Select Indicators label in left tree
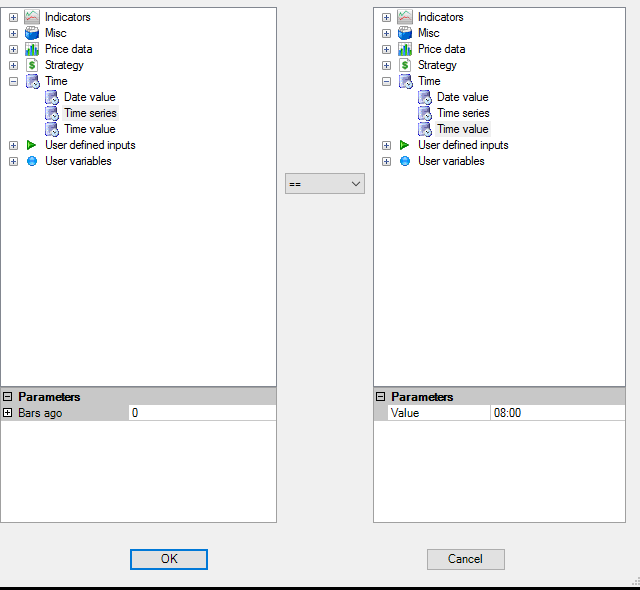 pyautogui.click(x=68, y=17)
